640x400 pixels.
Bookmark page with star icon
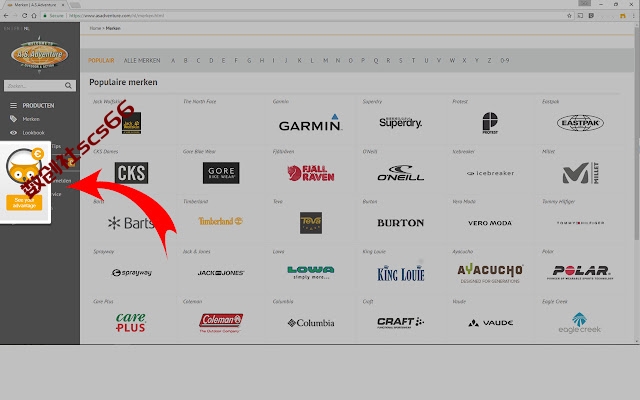coord(569,16)
